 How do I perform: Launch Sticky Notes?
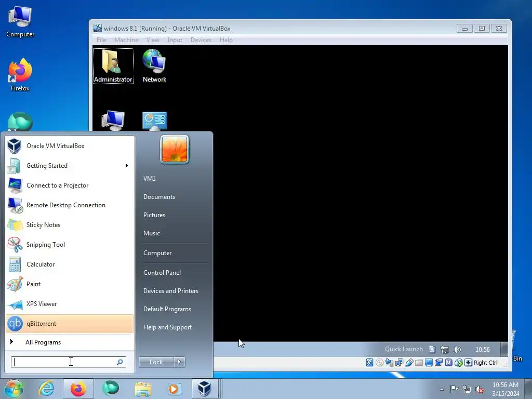coord(70,224)
